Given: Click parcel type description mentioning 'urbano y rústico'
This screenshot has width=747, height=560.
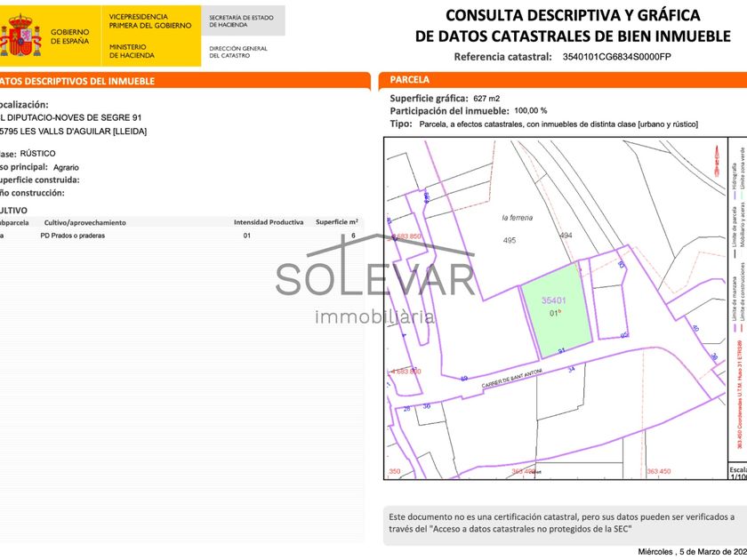Looking at the screenshot, I should coord(558,124).
